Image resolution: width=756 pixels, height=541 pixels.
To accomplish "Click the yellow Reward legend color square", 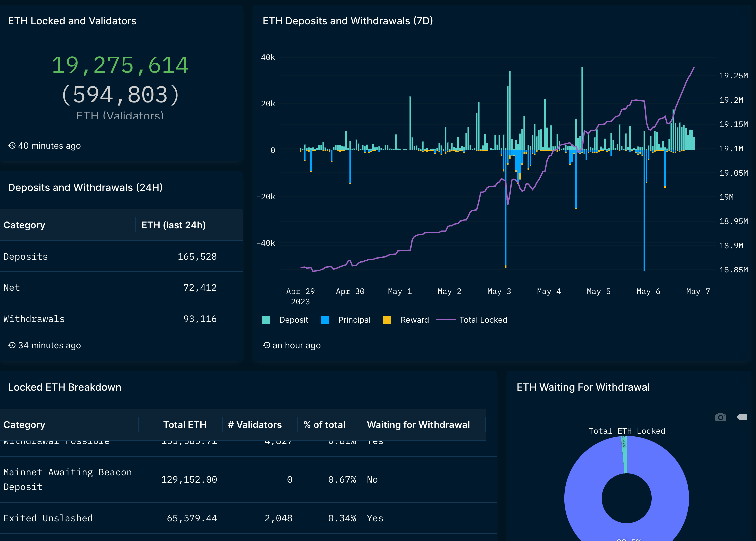I will (x=387, y=320).
